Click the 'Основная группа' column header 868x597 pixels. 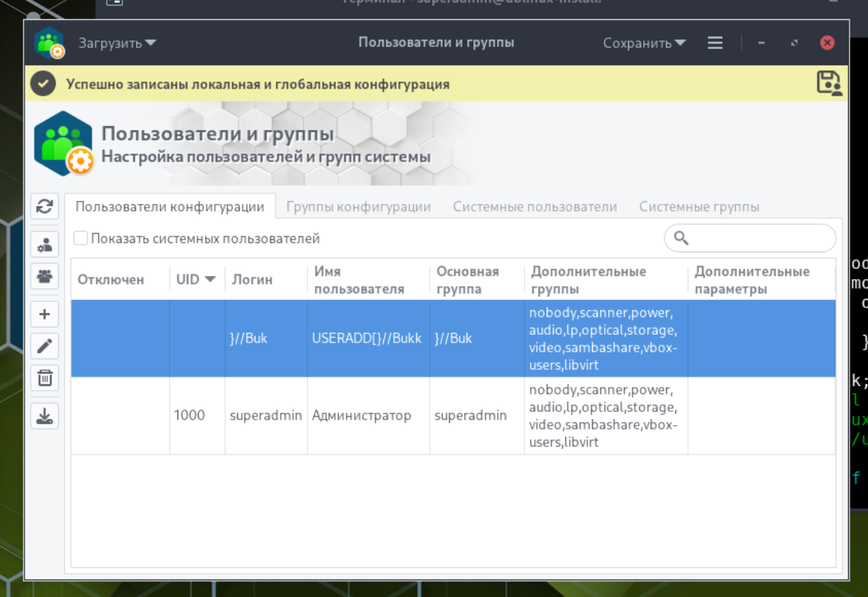[467, 280]
